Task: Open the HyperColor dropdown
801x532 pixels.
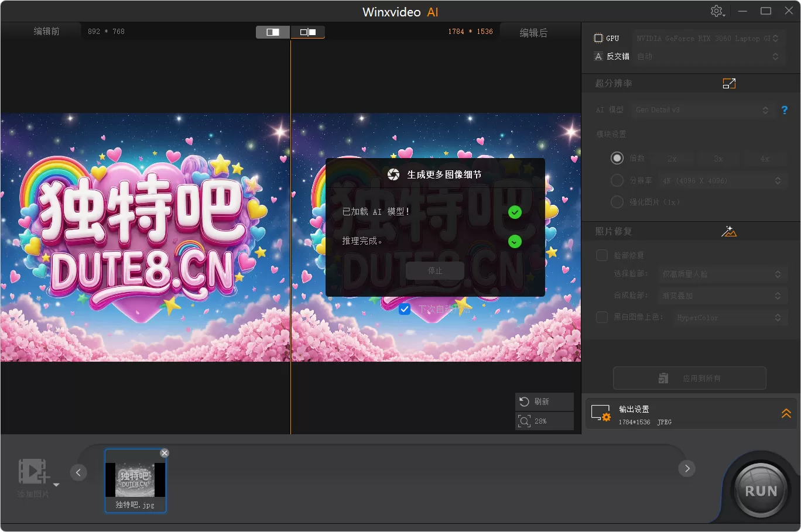Action: pyautogui.click(x=728, y=317)
